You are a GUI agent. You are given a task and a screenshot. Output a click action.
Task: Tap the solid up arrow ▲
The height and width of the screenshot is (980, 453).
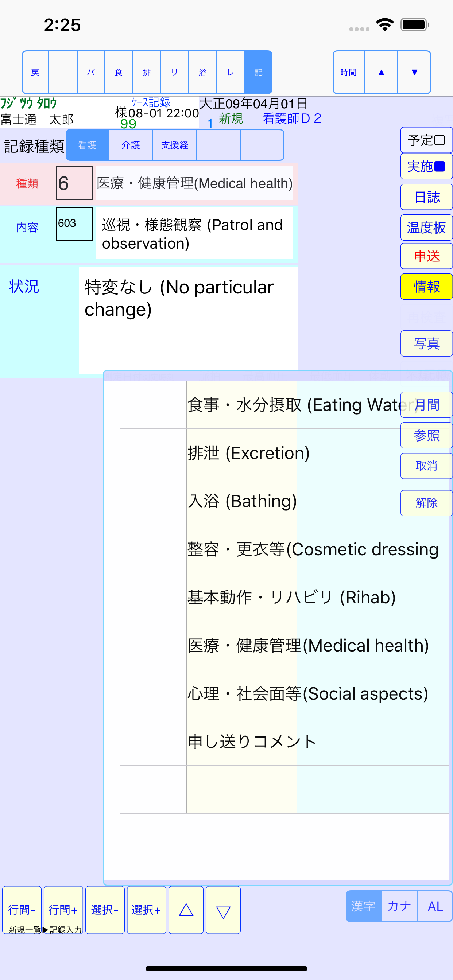382,72
